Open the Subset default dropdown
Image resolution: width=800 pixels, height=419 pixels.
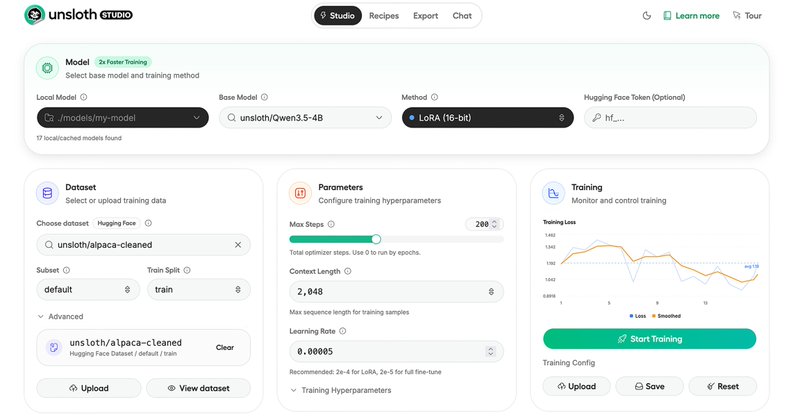coord(88,289)
